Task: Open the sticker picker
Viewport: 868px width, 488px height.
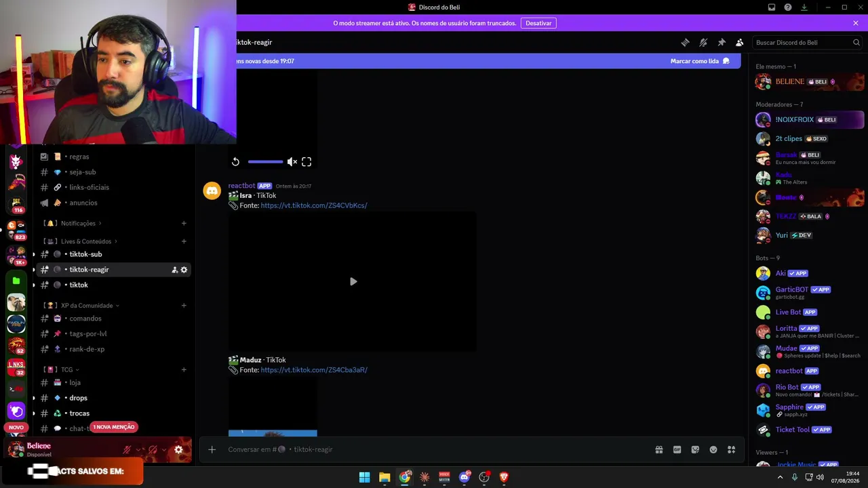Action: [695, 449]
